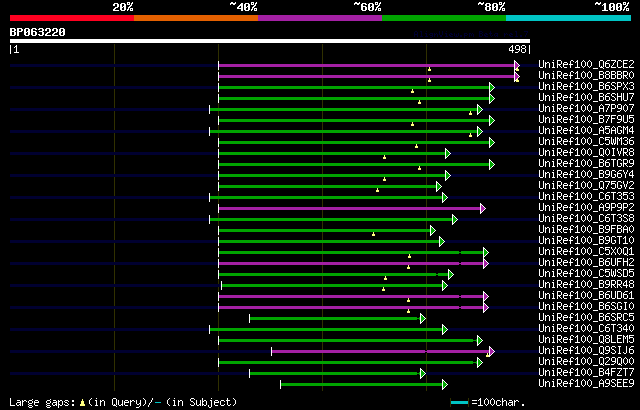Open hit UniRef100_B7F9U5
The width and height of the screenshot is (640, 410).
tap(586, 120)
